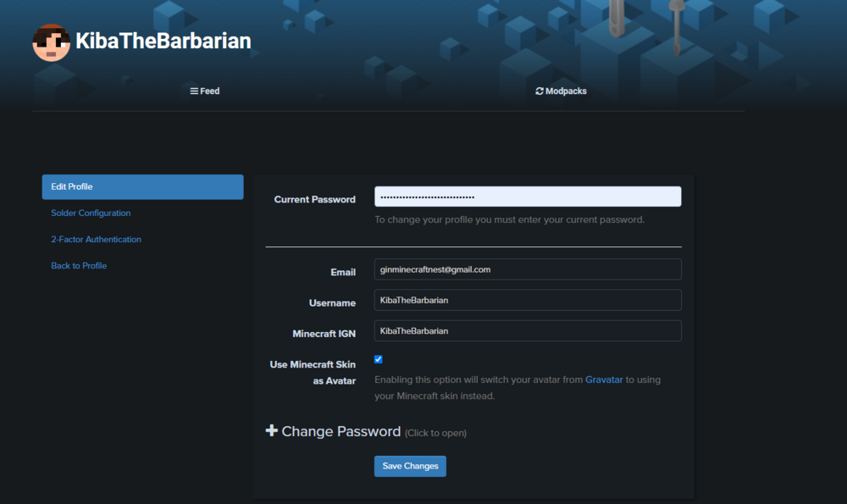
Task: Focus the Current Password field
Action: [x=528, y=197]
